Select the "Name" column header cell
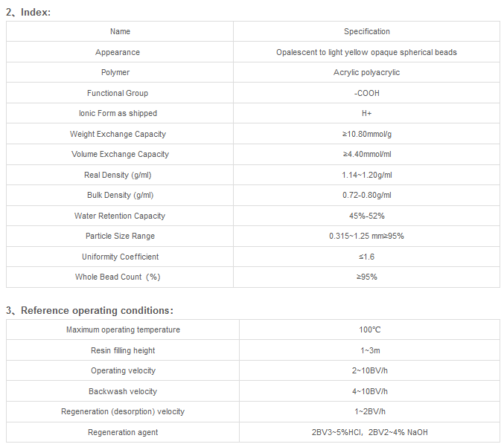The height and width of the screenshot is (447, 504). click(x=120, y=31)
